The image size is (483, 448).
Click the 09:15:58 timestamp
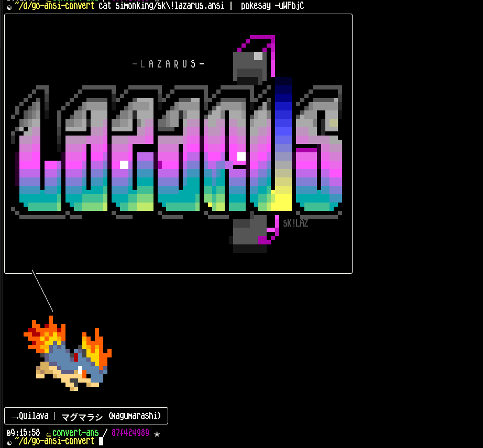pyautogui.click(x=23, y=433)
